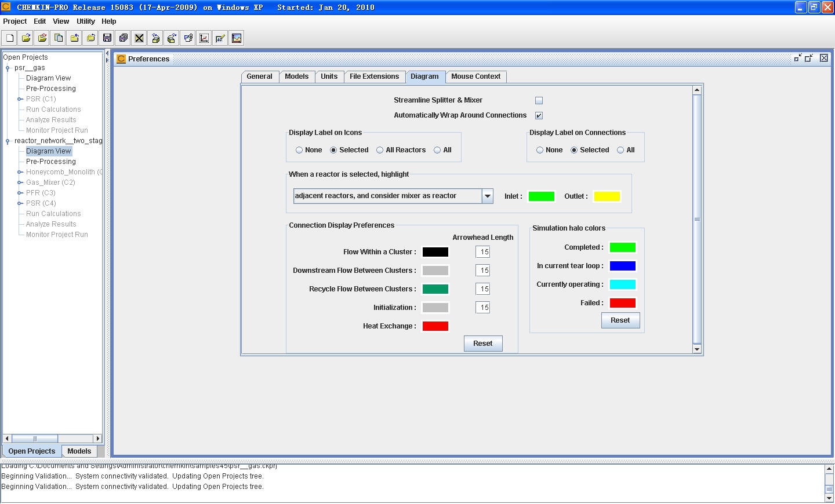
Task: Open the Help menu
Action: click(x=109, y=21)
